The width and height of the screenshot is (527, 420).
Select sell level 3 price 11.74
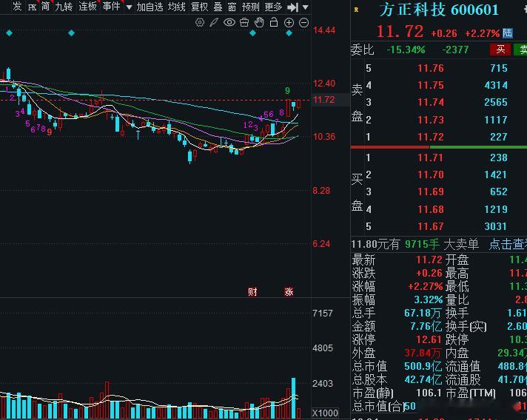(x=431, y=102)
